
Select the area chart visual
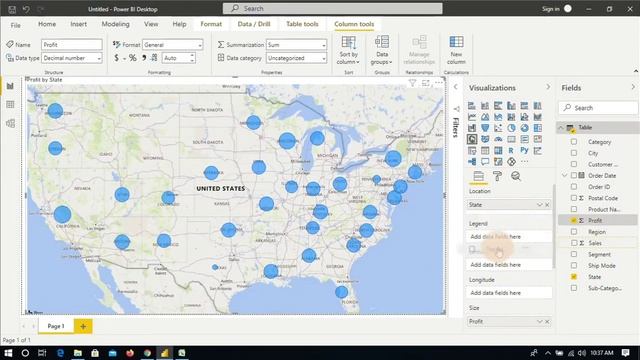[x=485, y=117]
